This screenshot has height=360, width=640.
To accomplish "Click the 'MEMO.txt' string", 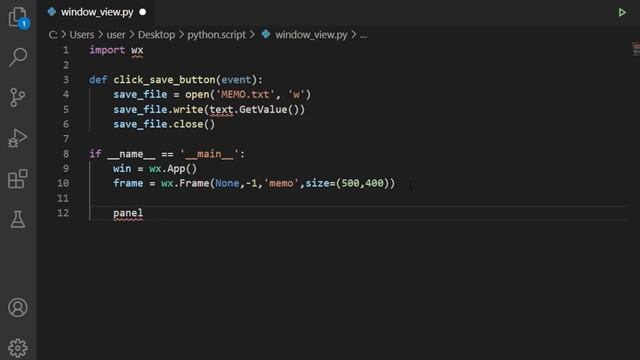I will [x=245, y=94].
